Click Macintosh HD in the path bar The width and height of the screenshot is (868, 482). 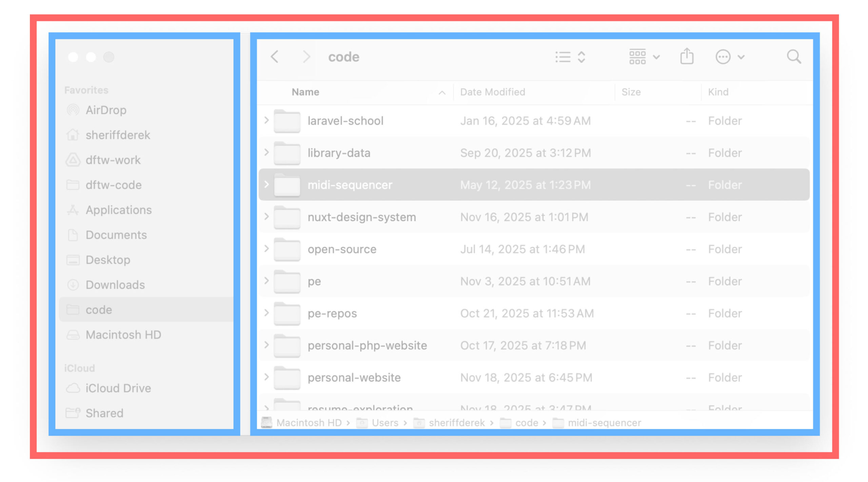309,423
